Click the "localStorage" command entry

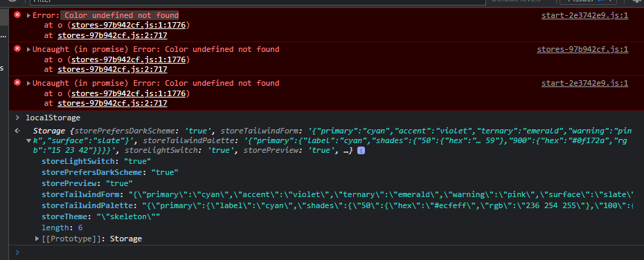point(53,118)
